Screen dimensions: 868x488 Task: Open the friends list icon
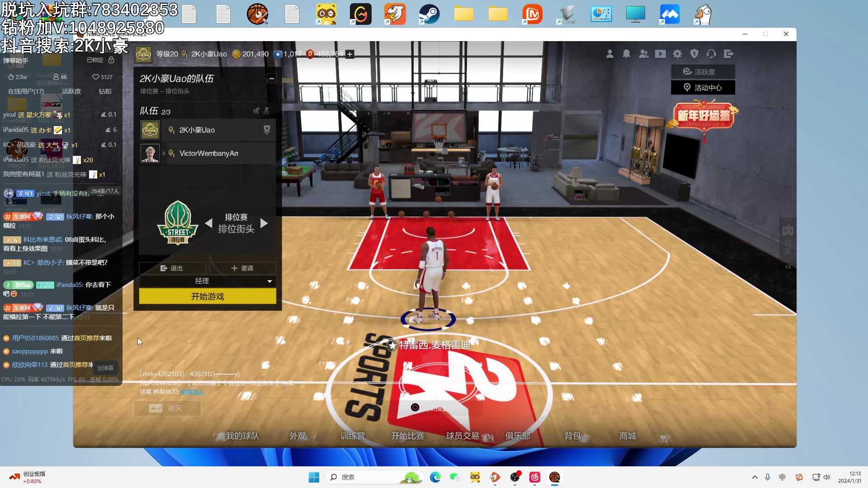coord(643,54)
